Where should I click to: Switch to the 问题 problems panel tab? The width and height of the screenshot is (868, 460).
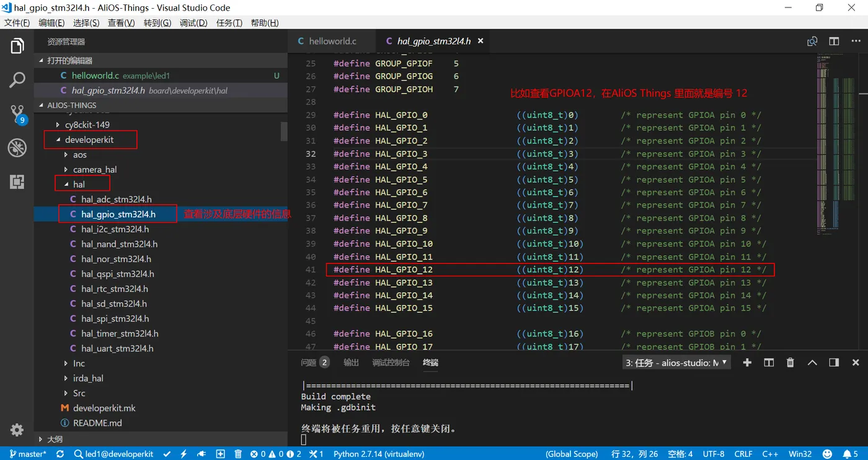(x=315, y=363)
